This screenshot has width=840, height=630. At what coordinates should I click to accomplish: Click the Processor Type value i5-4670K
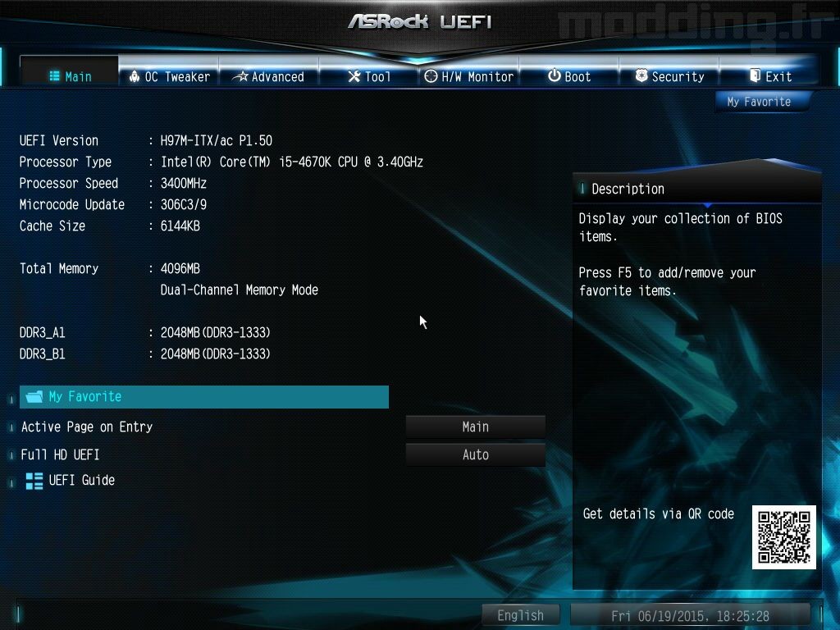pos(292,162)
